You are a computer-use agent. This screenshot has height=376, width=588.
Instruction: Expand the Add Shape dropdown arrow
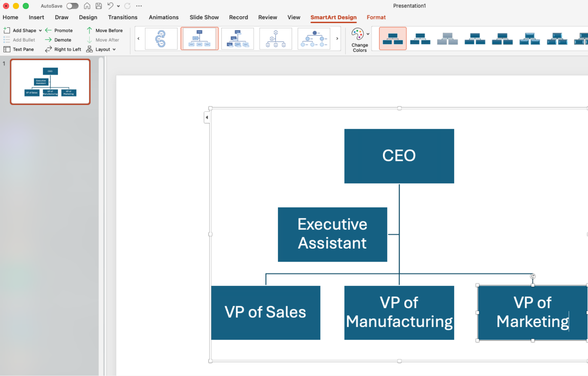point(40,30)
